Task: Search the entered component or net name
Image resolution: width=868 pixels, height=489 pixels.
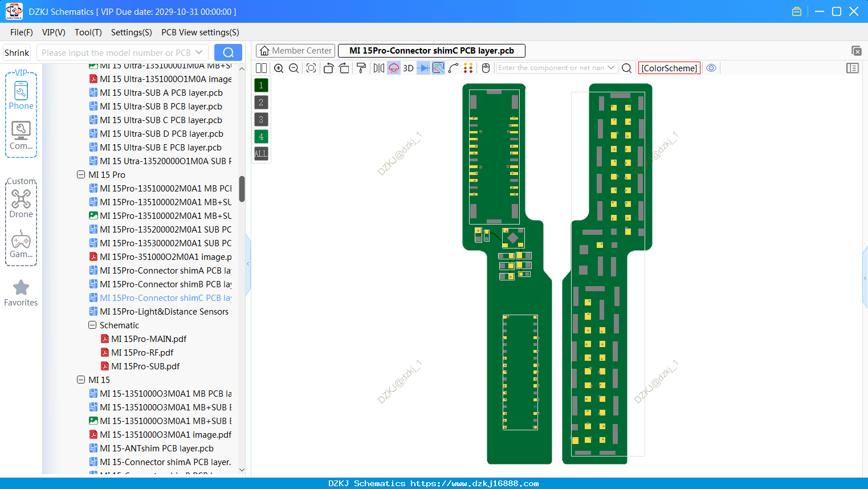Action: 626,68
